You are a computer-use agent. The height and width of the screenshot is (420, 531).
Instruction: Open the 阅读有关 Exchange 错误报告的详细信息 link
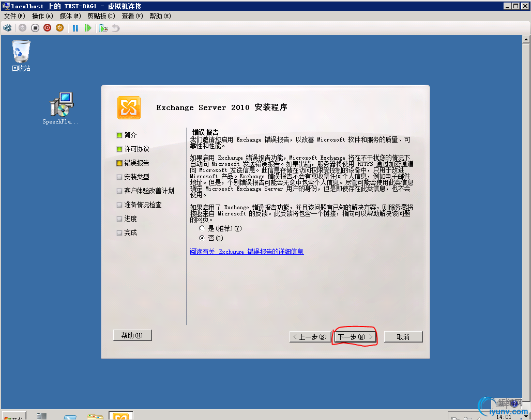click(x=247, y=252)
